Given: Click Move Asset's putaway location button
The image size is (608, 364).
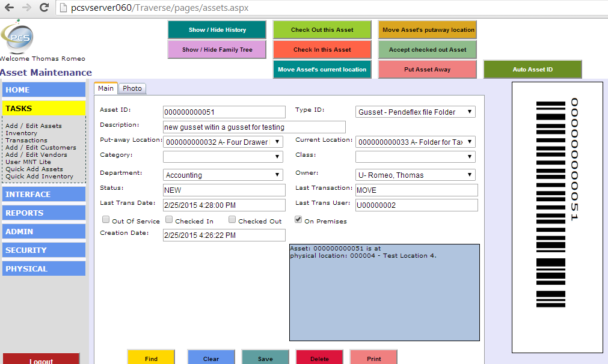Looking at the screenshot, I should (428, 30).
